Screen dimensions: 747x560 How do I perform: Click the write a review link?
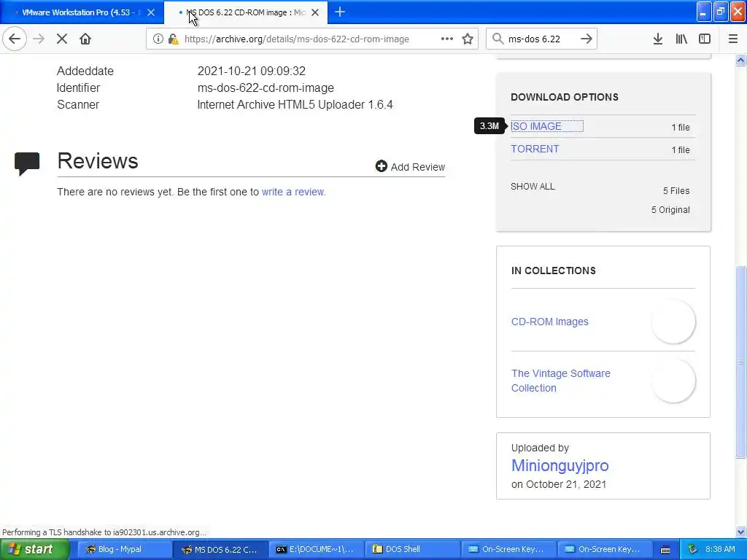coord(293,192)
